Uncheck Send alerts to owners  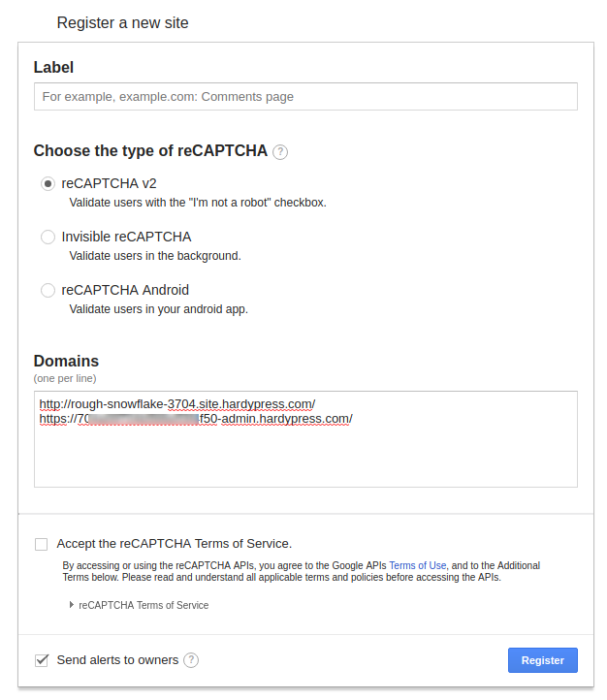point(42,660)
